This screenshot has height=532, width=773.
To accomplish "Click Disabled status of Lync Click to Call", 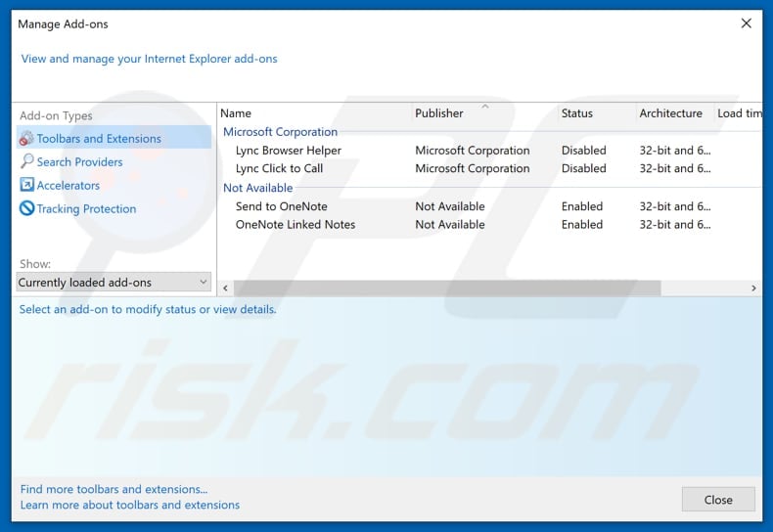I will 584,168.
